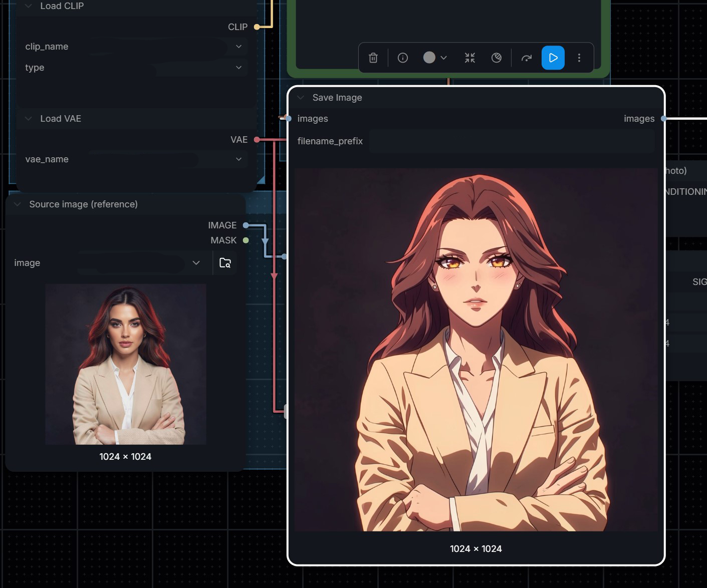
Task: Click the curved arrow icon in toolbar
Action: [x=526, y=58]
